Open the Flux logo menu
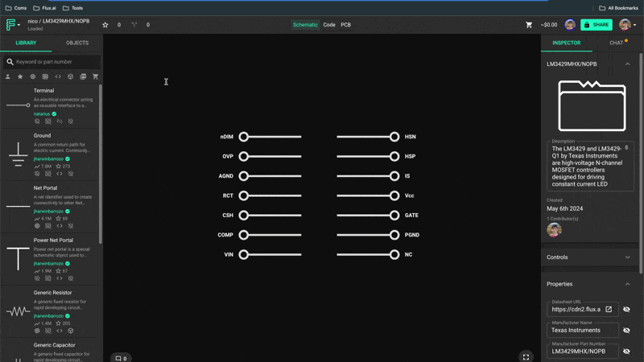 pos(13,25)
